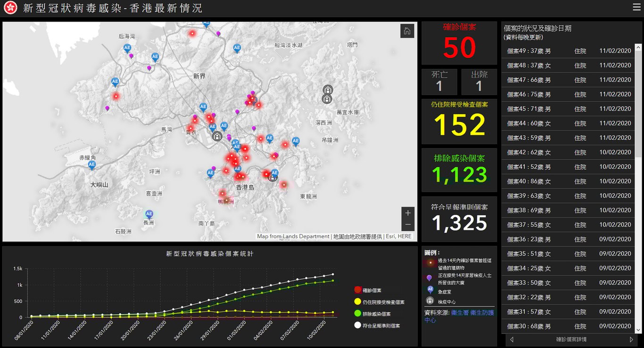Select row 個案49 : 37歲 男

568,51
